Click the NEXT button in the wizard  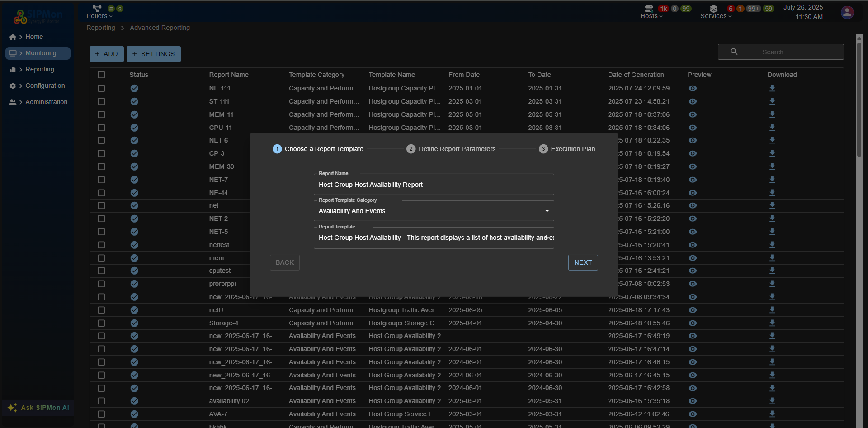583,262
